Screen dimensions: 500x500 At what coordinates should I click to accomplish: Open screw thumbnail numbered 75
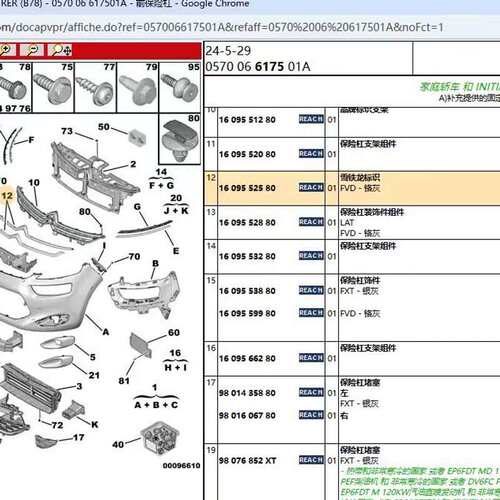coord(53,88)
